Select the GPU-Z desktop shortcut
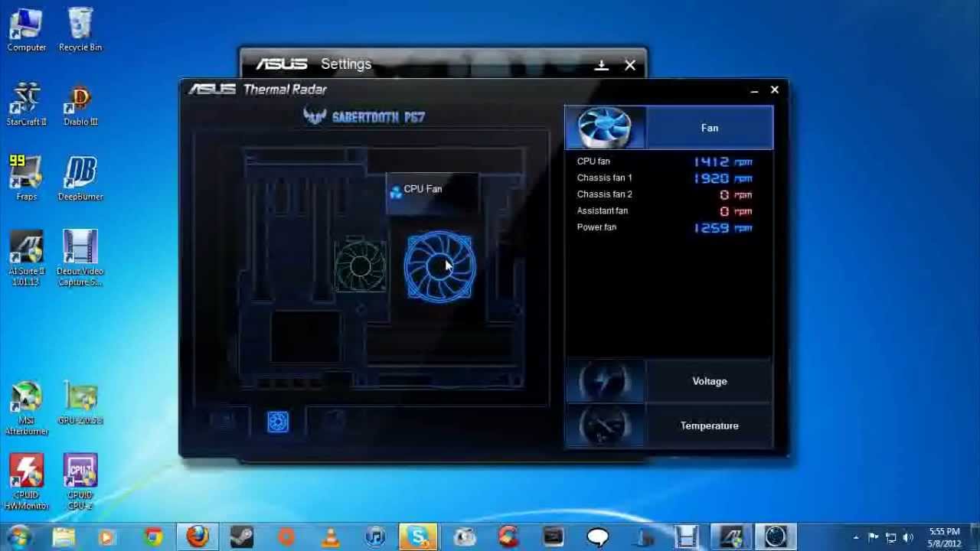Screen dimensions: 980x551 tap(80, 403)
